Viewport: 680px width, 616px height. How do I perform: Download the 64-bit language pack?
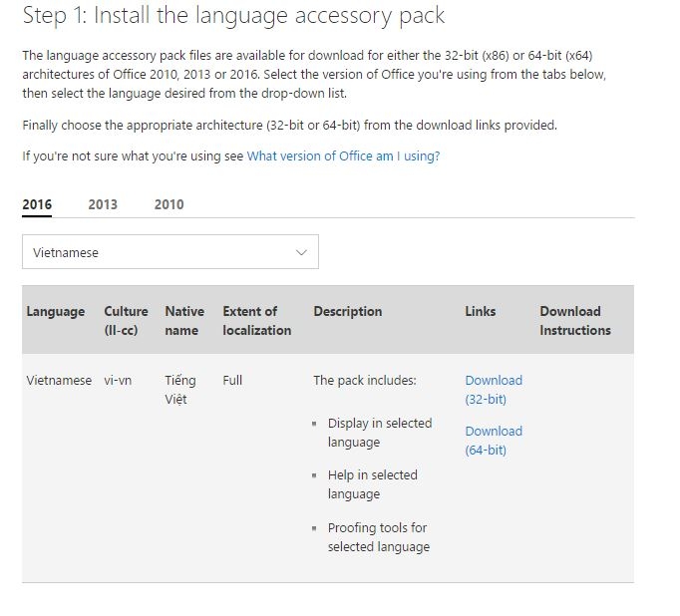pyautogui.click(x=493, y=441)
